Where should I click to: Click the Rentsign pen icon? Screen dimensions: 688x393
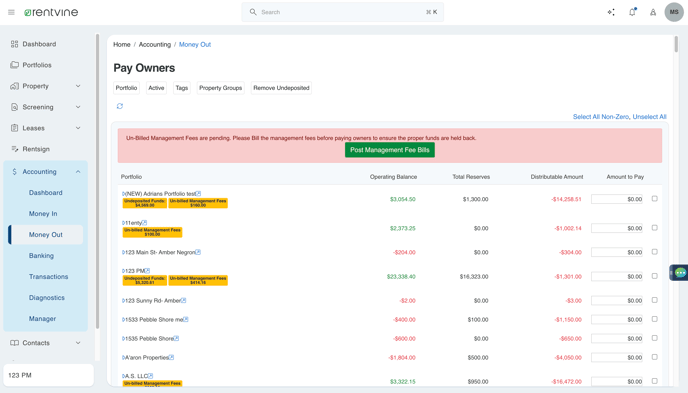pyautogui.click(x=14, y=149)
